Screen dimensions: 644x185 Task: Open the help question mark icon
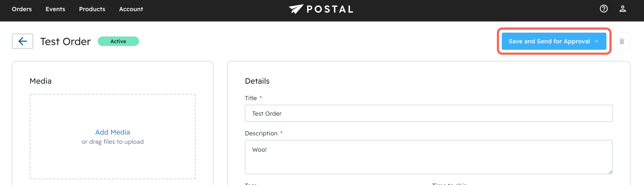603,9
